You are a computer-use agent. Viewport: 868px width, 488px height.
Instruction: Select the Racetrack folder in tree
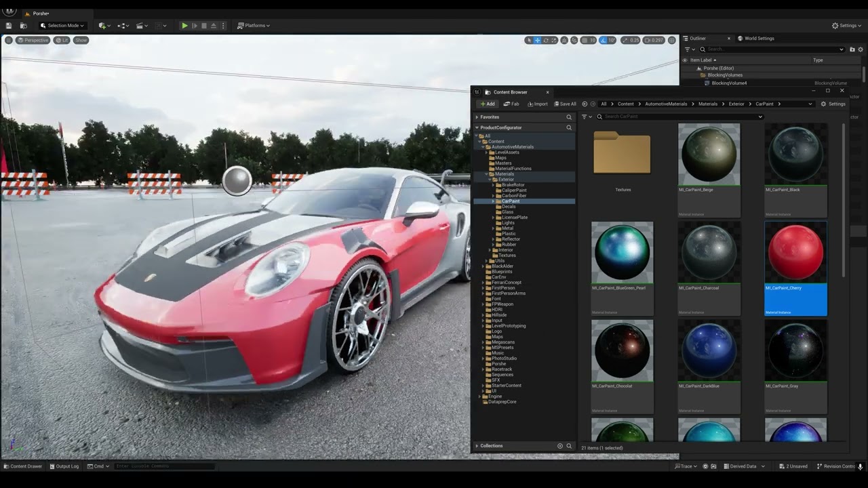(x=502, y=369)
